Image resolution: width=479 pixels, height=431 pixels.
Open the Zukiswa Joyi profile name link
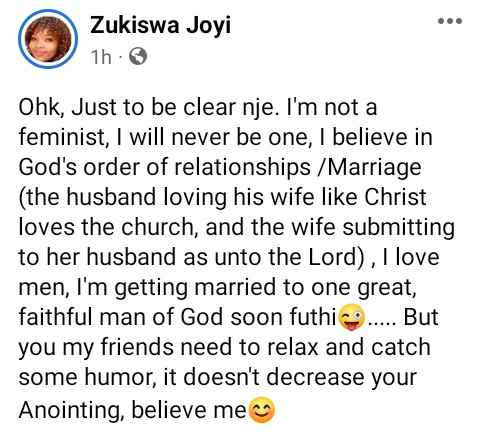(160, 26)
